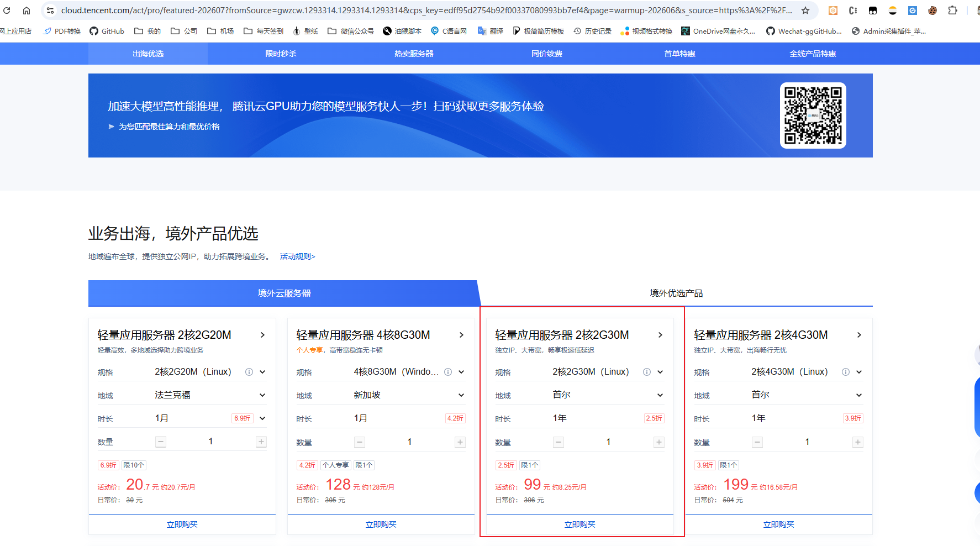Open the 机场 bookmark folder
Viewport: 980px width, 546px height.
point(220,32)
